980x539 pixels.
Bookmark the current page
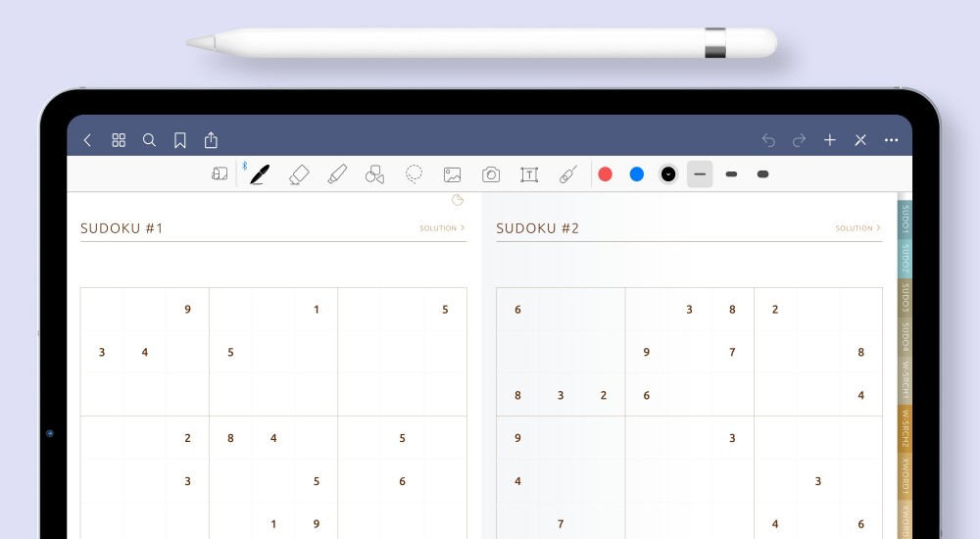(x=180, y=140)
